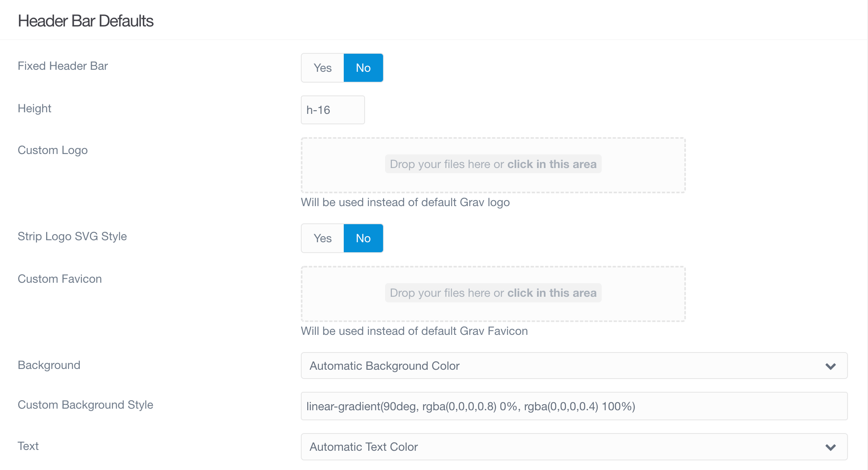
Task: Select No for Fixed Header Bar
Action: pos(363,68)
